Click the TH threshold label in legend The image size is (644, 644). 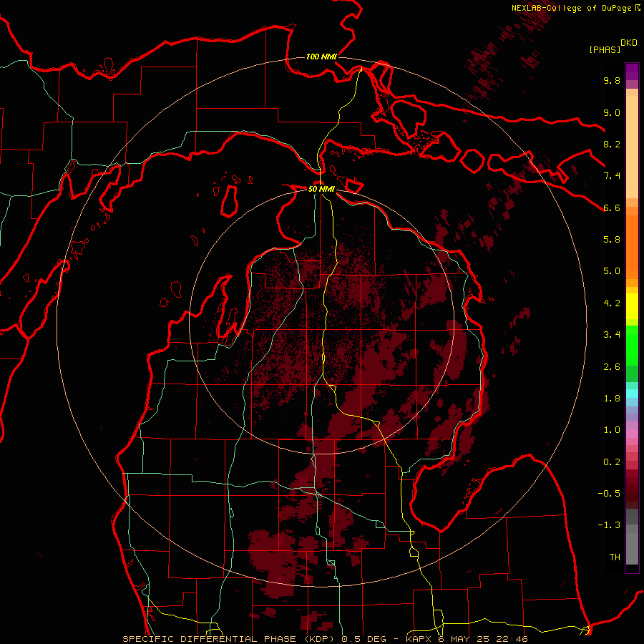(x=615, y=557)
